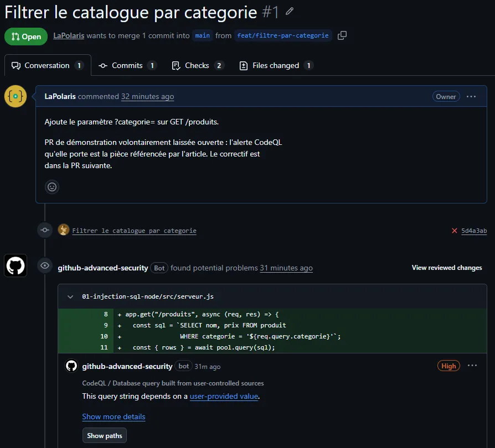Screen dimensions: 495x448
Task: Open LaPolaris author profile link in header
Action: coord(69,35)
